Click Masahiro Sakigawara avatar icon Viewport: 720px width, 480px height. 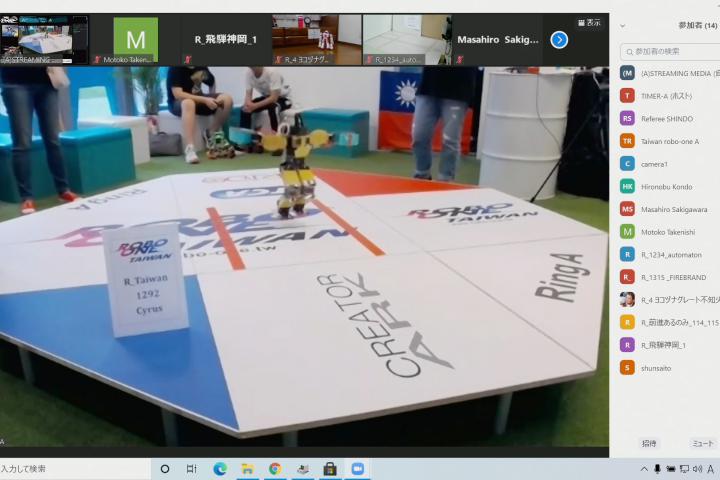point(627,209)
